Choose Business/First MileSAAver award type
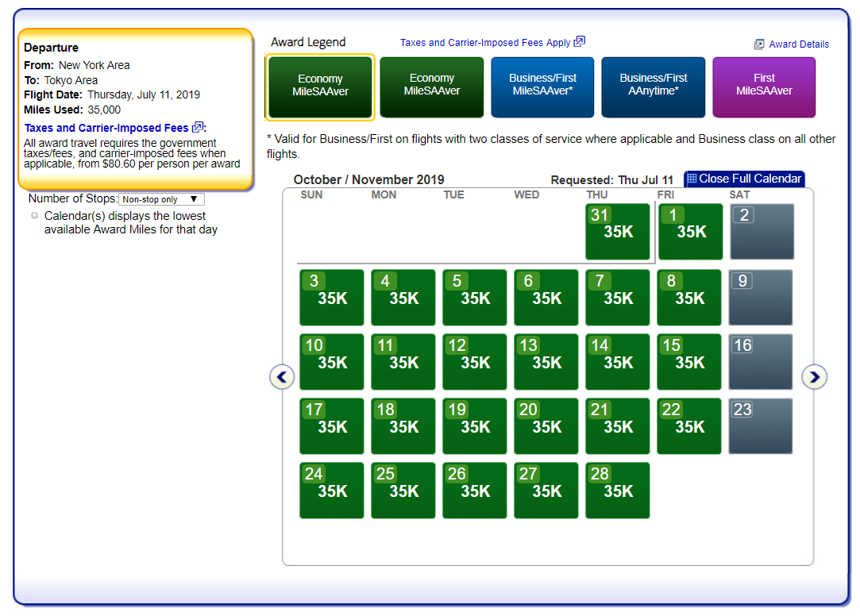 [542, 85]
